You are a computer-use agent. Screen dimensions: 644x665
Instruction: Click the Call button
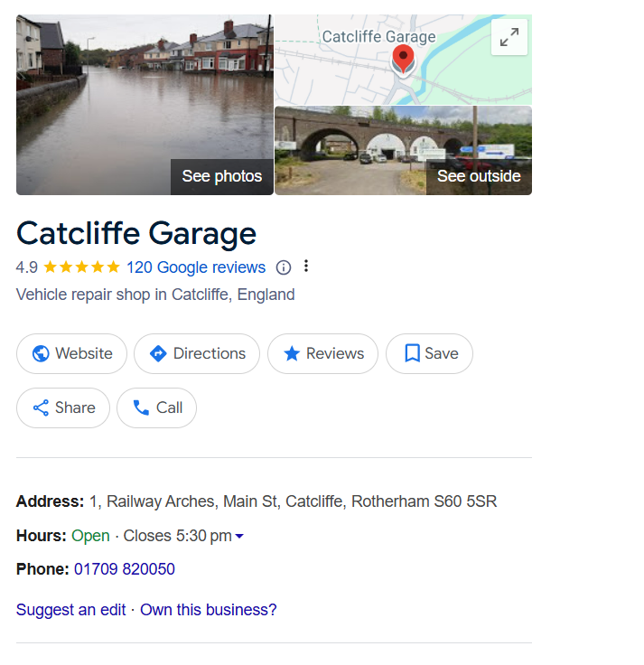pos(156,408)
